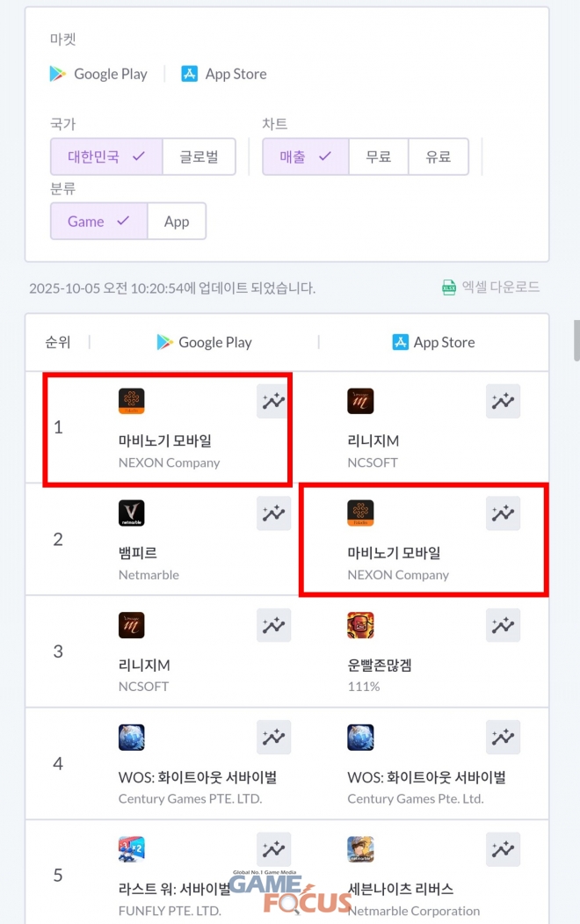The width and height of the screenshot is (580, 924).
Task: Select App category option
Action: tap(177, 222)
